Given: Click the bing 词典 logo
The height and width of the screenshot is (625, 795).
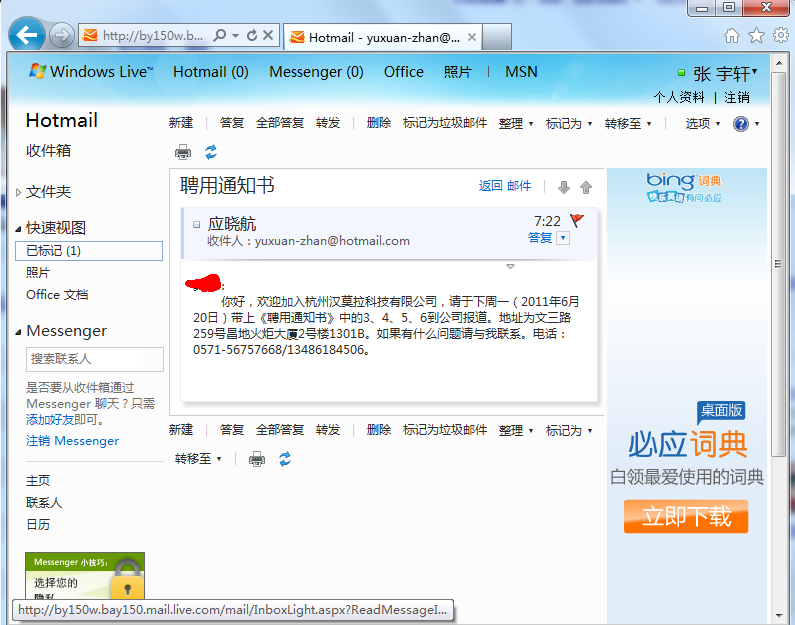Looking at the screenshot, I should (x=684, y=188).
